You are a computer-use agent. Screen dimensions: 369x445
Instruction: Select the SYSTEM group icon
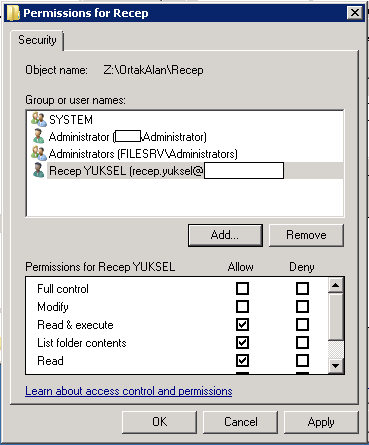tap(39, 119)
